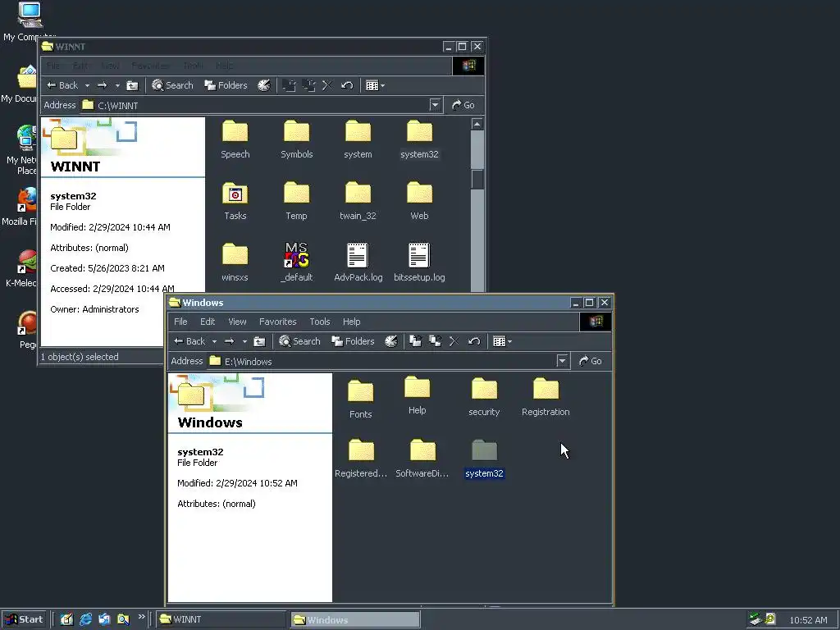Select the Symbols folder in WINNT window
The width and height of the screenshot is (840, 630).
click(296, 139)
